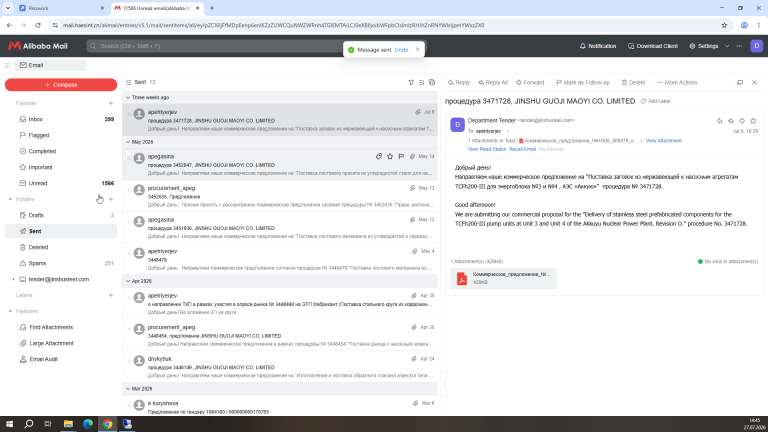This screenshot has width=768, height=432.
Task: Open the Spams folder
Action: (61, 263)
